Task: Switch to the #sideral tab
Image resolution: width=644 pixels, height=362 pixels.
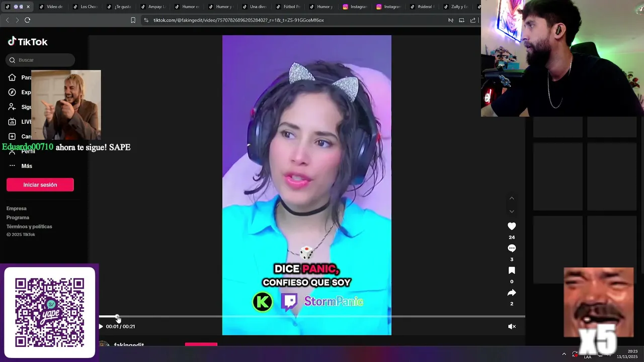Action: (x=422, y=7)
